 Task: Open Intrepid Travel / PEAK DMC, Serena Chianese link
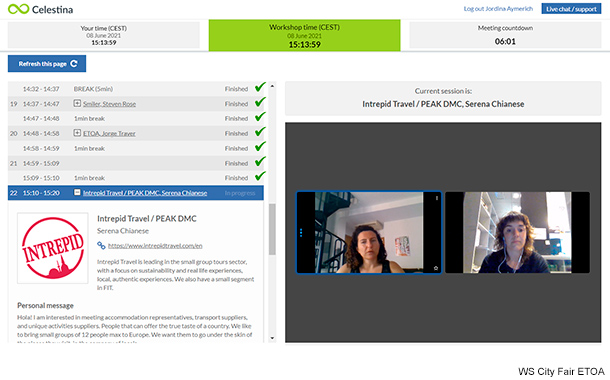pyautogui.click(x=145, y=193)
